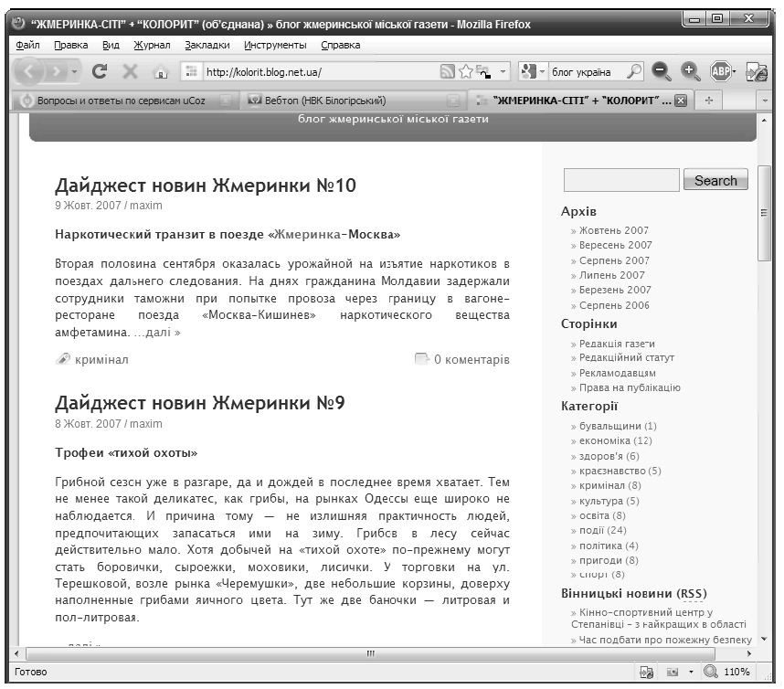Click the RSS feed icon in address bar
784x689 pixels.
(x=447, y=72)
